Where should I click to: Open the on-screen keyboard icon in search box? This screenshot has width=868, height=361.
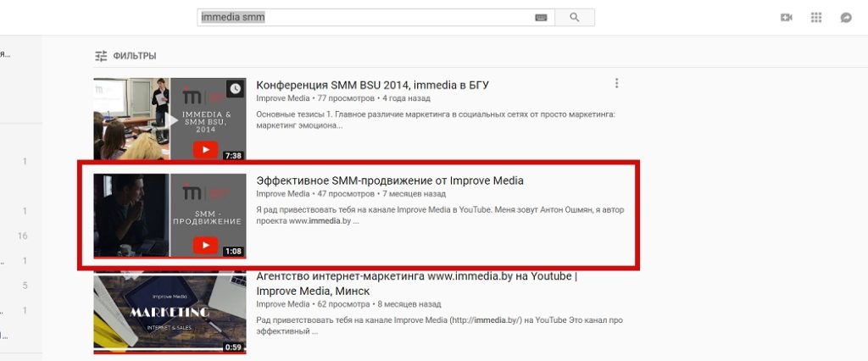point(541,18)
